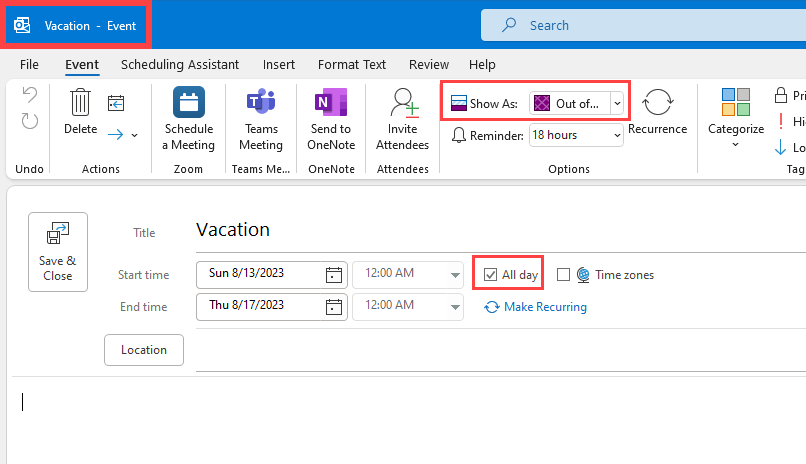806x464 pixels.
Task: Click the search magnifier icon
Action: [x=509, y=25]
